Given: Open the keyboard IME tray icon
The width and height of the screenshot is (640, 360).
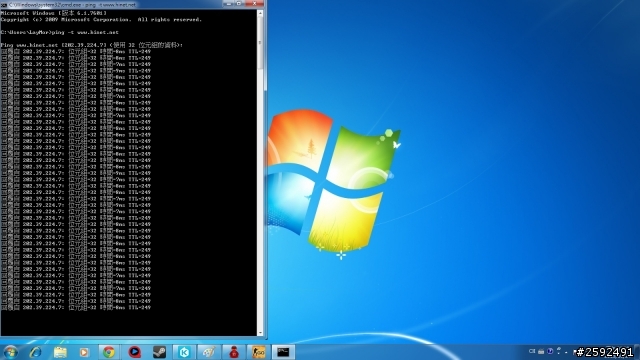Looking at the screenshot, I should (x=541, y=351).
